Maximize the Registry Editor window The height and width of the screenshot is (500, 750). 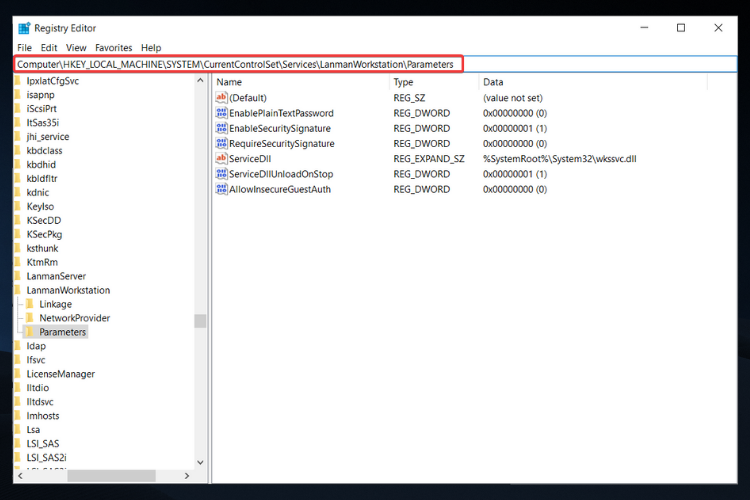click(x=681, y=28)
